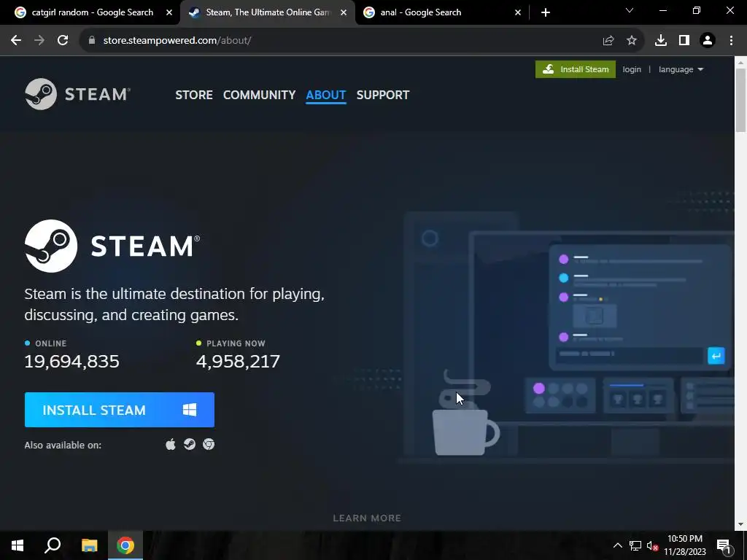This screenshot has height=560, width=747.
Task: Click the green Install Steam button
Action: click(576, 69)
